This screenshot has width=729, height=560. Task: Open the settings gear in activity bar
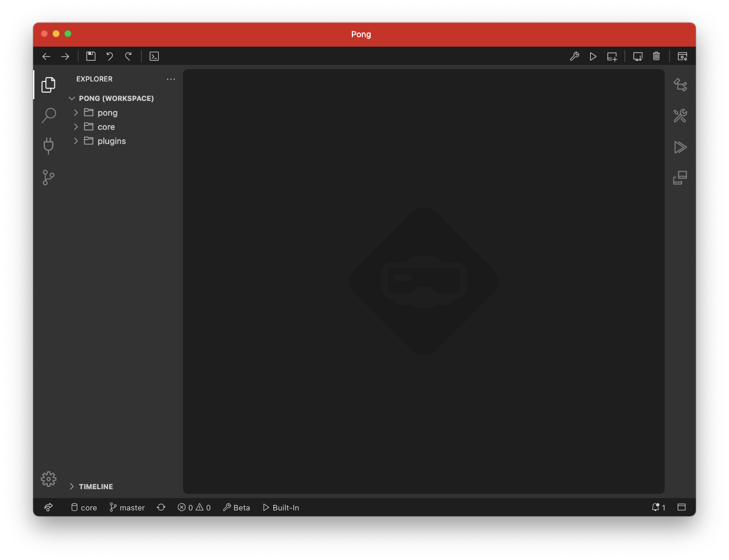tap(48, 479)
